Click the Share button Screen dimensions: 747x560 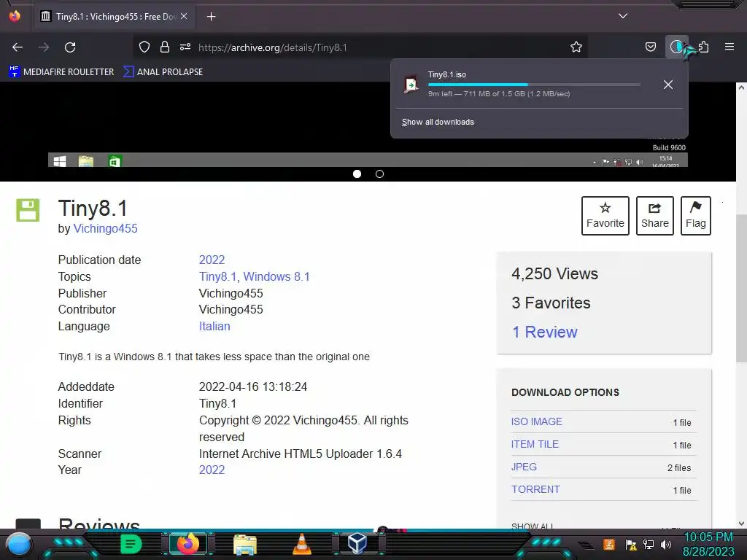coord(654,216)
